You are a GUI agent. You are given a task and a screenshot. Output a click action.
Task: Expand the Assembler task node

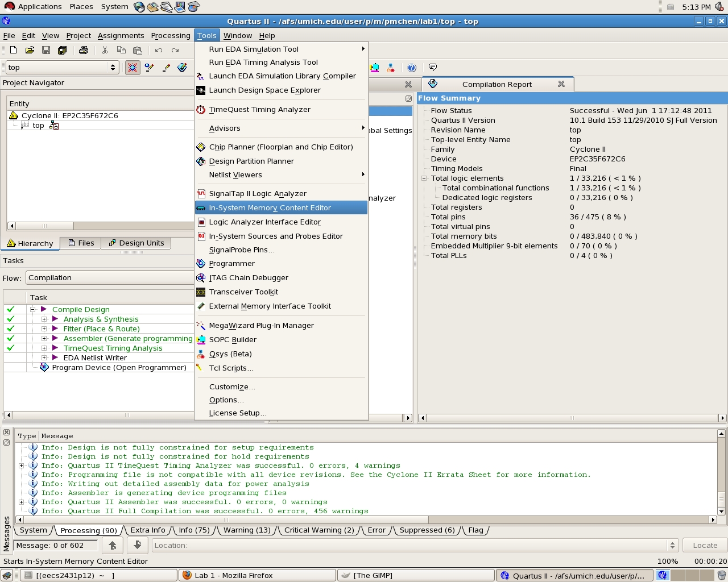(x=44, y=339)
